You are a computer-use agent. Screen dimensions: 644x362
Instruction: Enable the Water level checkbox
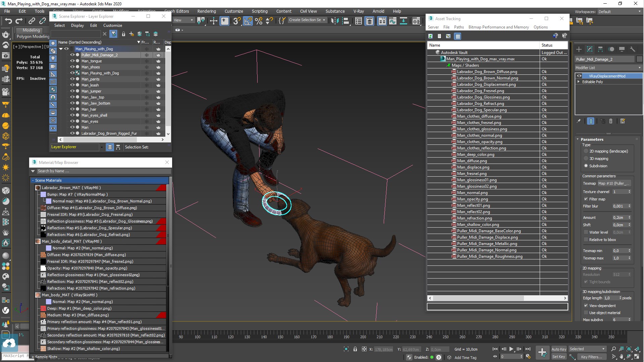586,232
